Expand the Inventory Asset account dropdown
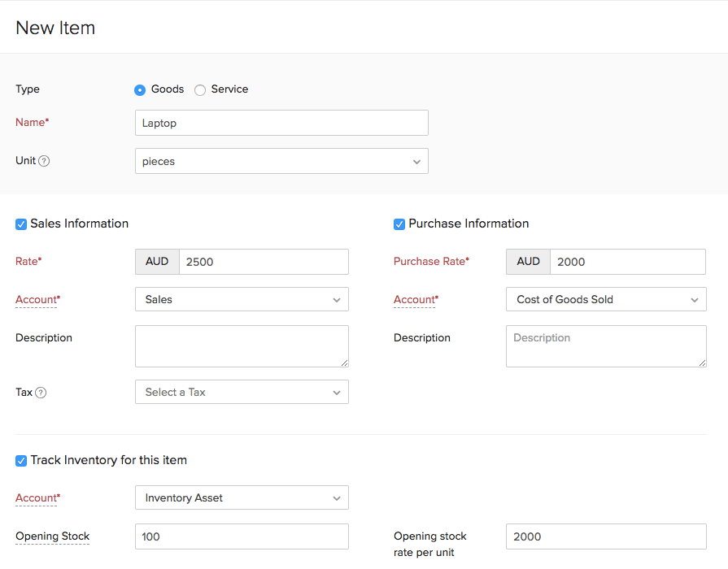The height and width of the screenshot is (569, 728). point(242,497)
